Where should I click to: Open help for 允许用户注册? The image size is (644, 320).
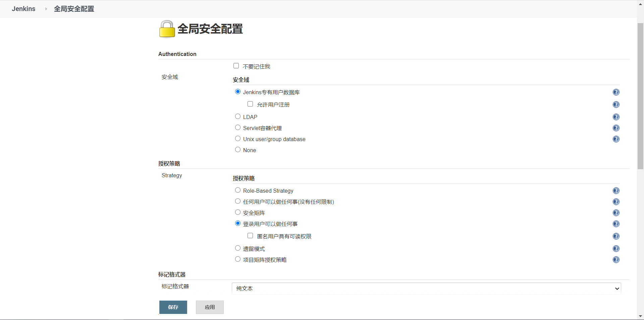[x=616, y=105]
